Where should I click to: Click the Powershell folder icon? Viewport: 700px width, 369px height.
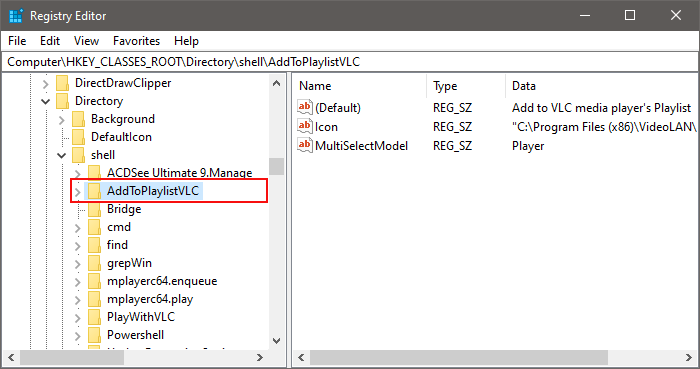(x=95, y=335)
